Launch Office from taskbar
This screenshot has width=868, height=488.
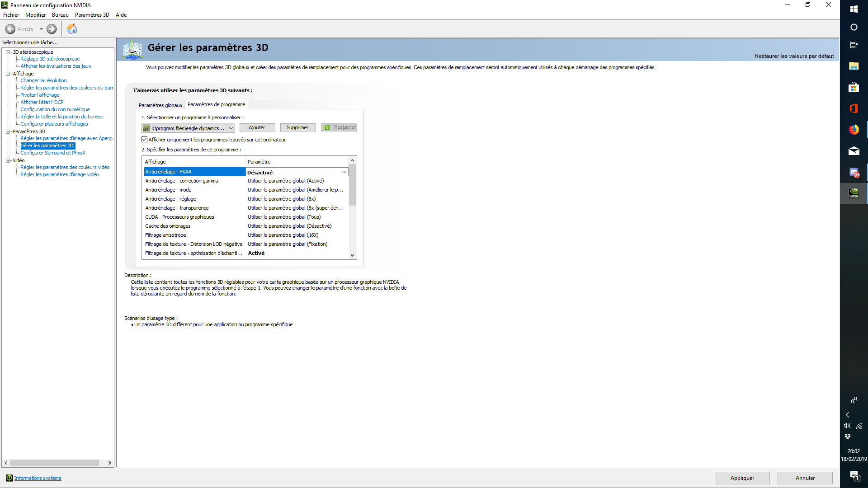pos(854,108)
